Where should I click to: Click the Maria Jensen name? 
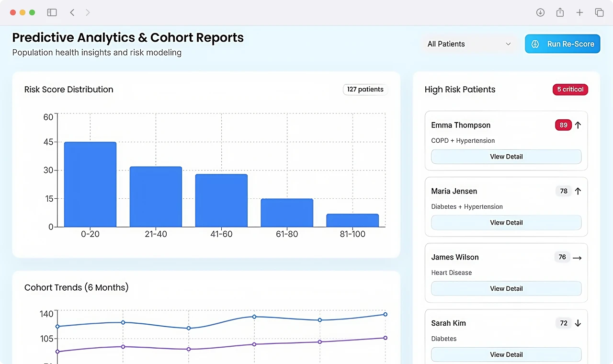click(x=454, y=191)
